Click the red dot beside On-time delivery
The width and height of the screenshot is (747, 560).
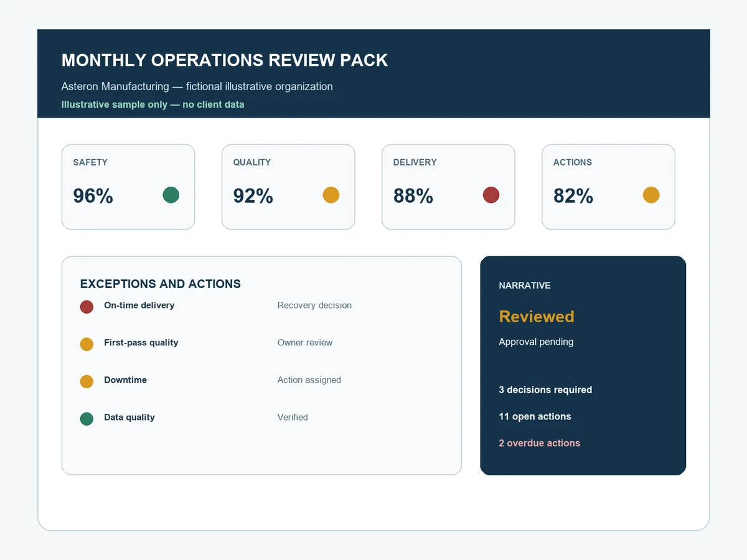pyautogui.click(x=87, y=307)
